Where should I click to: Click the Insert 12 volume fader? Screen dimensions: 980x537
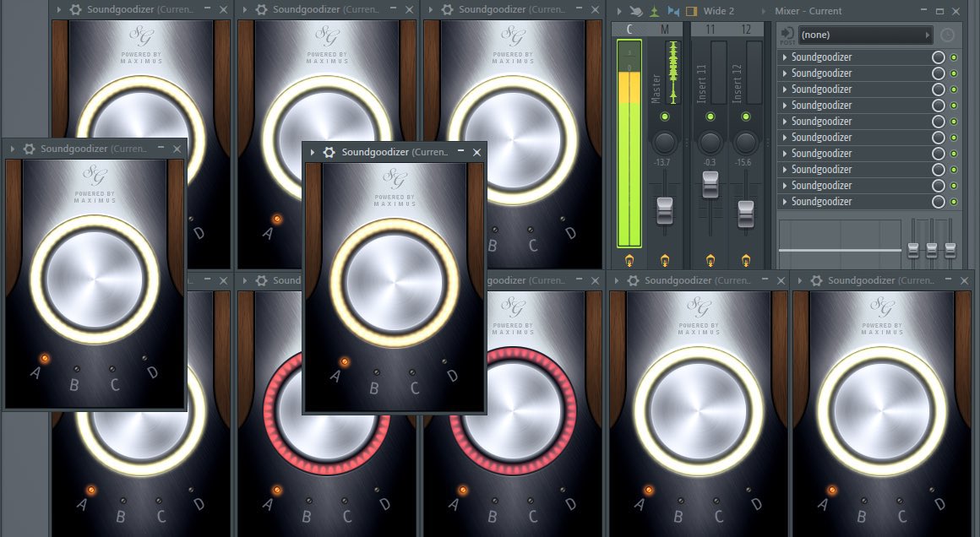click(x=746, y=214)
